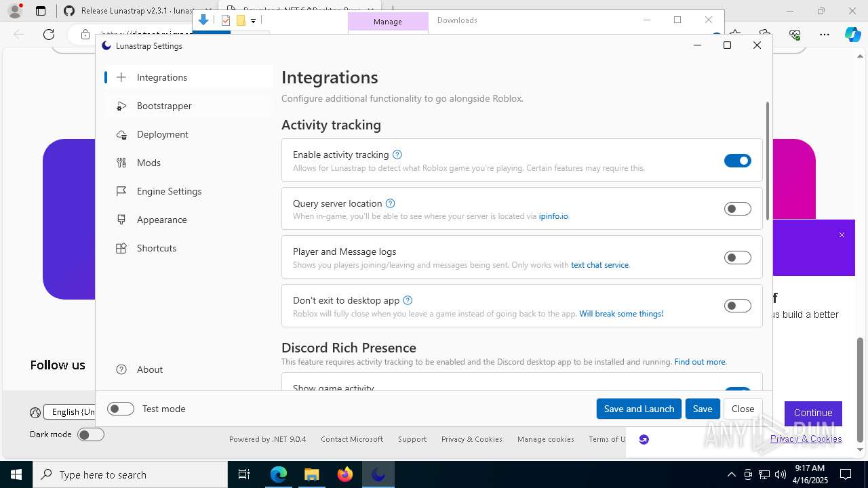
Task: Turn on Player and Message logs
Action: 738,258
